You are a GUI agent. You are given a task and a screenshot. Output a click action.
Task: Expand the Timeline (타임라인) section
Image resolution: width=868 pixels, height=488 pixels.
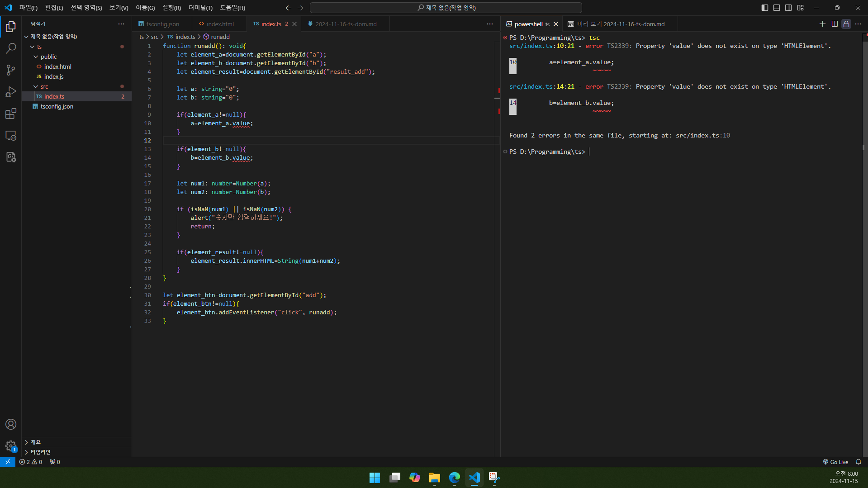[76, 452]
